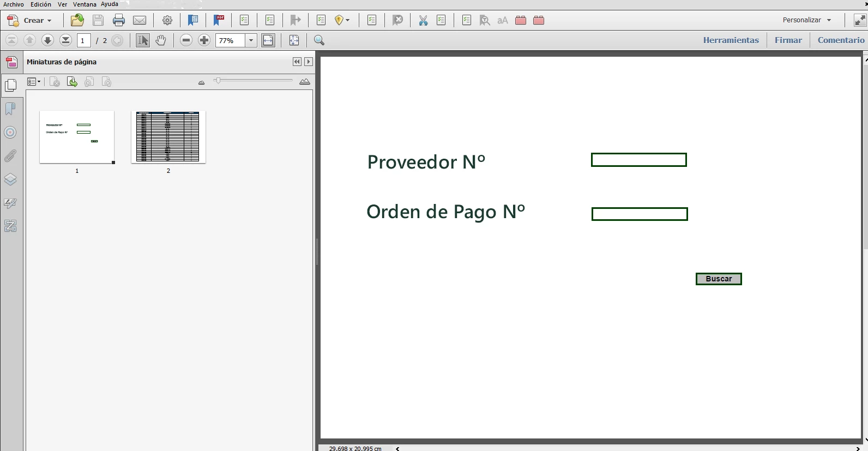Open the Ayuda menu
Viewport: 868px width, 451px height.
tap(110, 4)
